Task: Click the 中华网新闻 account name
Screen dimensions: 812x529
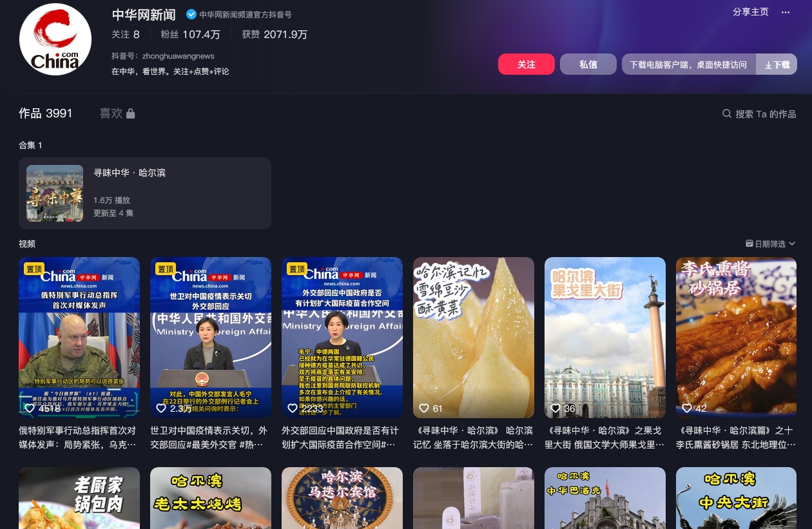Action: point(144,14)
